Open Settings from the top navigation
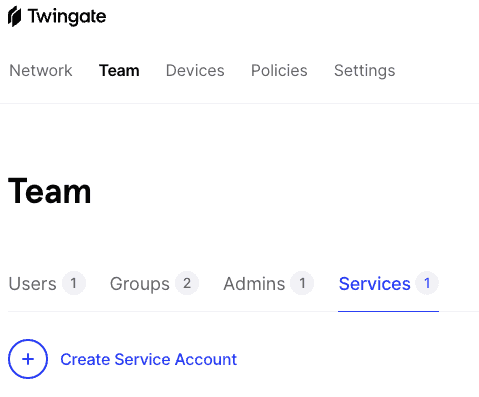This screenshot has height=397, width=479. [365, 70]
